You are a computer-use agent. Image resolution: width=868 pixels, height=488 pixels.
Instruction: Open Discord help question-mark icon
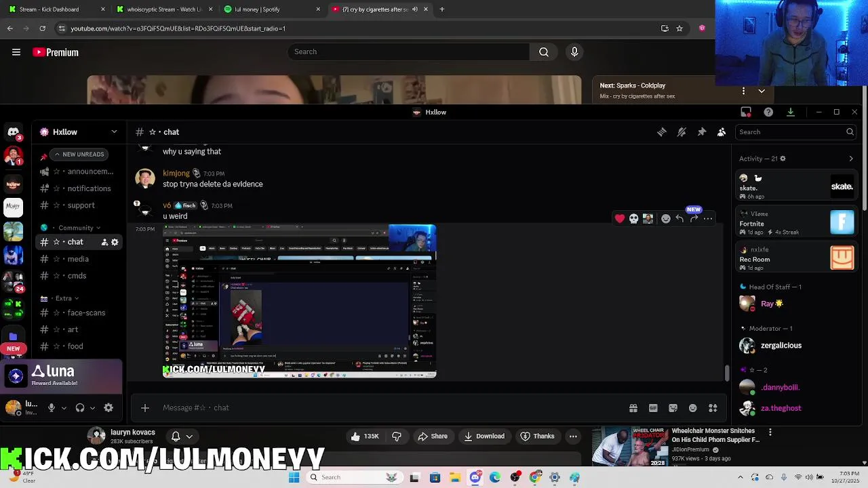point(768,112)
